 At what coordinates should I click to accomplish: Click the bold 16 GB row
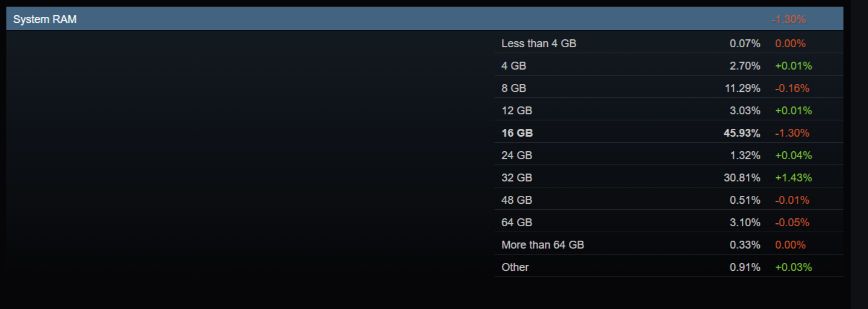point(517,133)
